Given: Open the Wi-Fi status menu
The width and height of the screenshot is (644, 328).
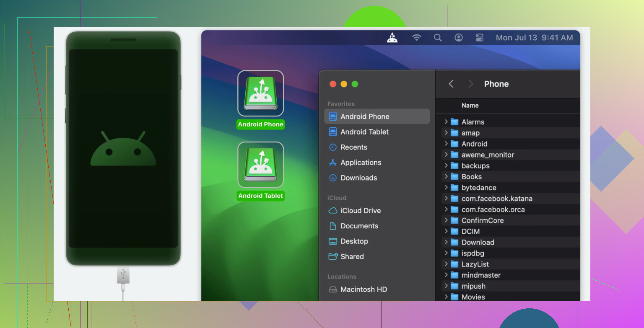Looking at the screenshot, I should click(416, 38).
